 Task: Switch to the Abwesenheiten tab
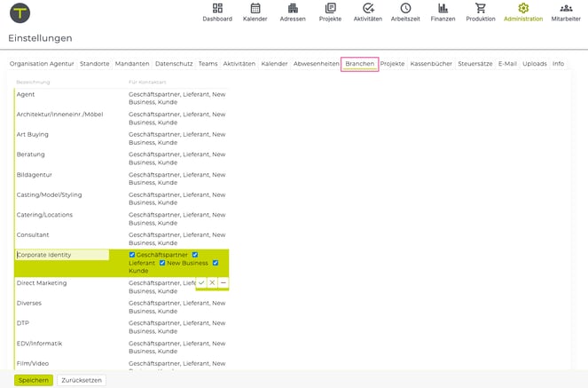(316, 64)
